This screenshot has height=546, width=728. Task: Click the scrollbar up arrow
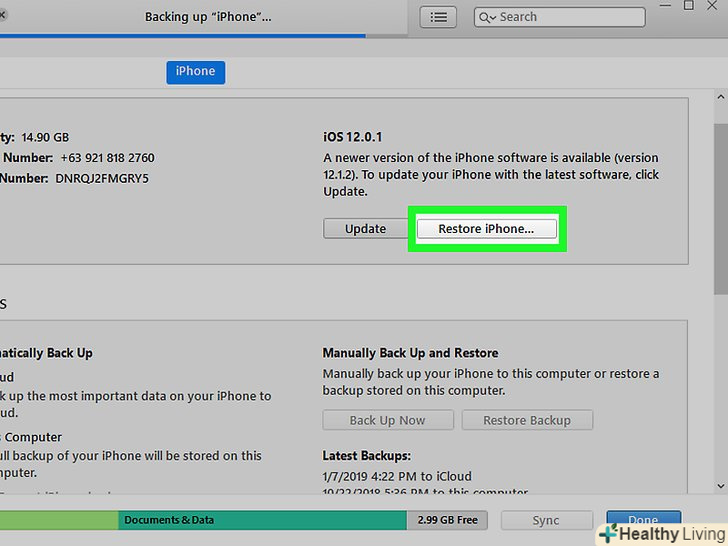click(x=720, y=97)
